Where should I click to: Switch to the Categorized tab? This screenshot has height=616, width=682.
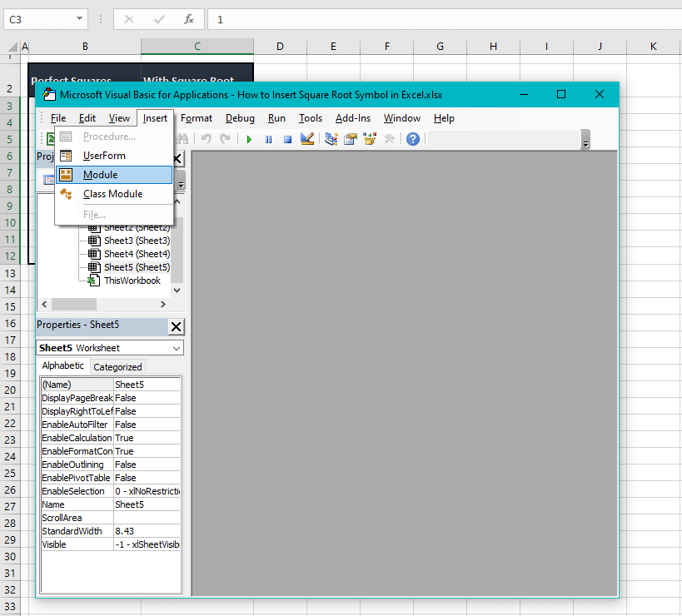(x=117, y=366)
